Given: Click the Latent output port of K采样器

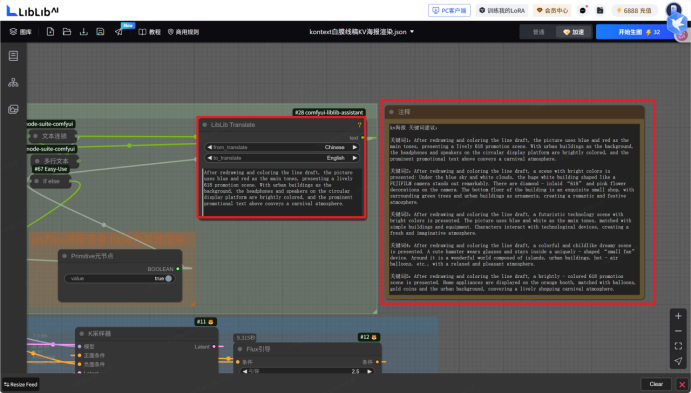Looking at the screenshot, I should 214,347.
